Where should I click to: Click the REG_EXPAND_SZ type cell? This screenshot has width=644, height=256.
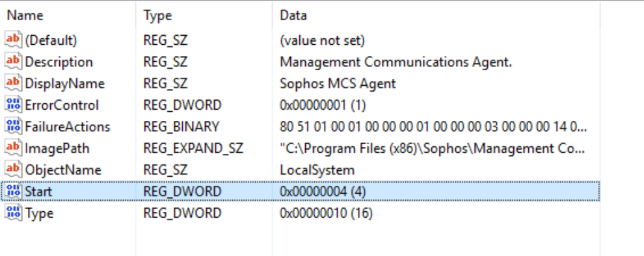(x=193, y=148)
